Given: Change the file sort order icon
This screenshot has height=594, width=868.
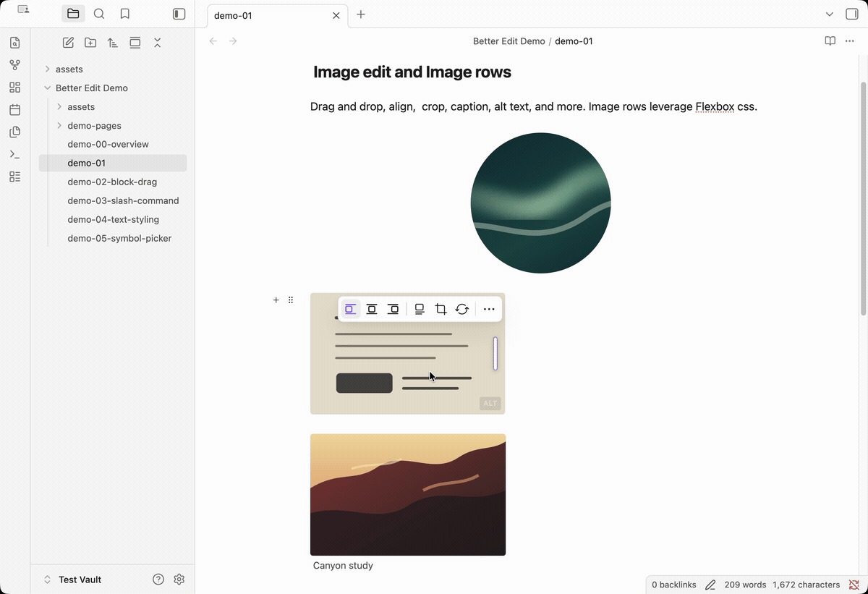Looking at the screenshot, I should tap(113, 43).
